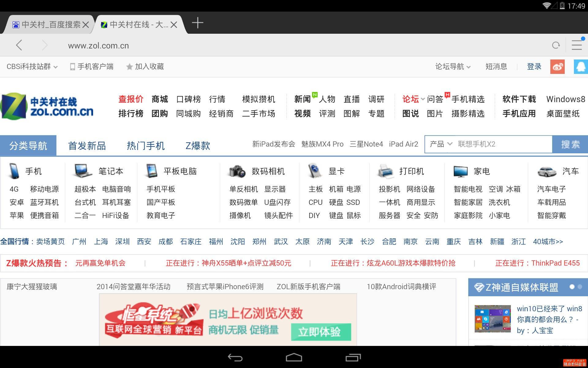Open the 新iPad发布会 hot search link
This screenshot has width=588, height=368.
[273, 144]
